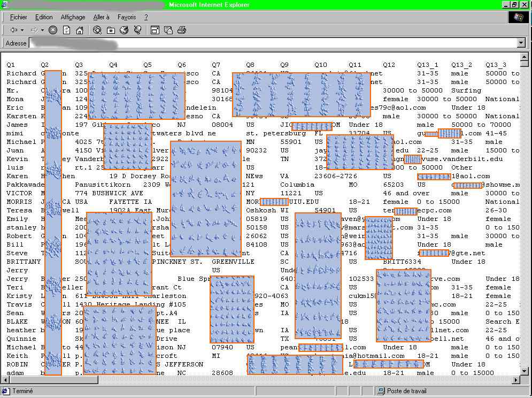Click the word "Surfing" in the table
532x398 pixels.
pyautogui.click(x=466, y=90)
